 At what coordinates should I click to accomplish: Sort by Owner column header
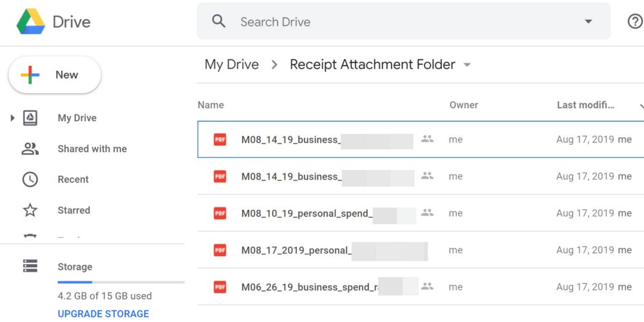464,105
